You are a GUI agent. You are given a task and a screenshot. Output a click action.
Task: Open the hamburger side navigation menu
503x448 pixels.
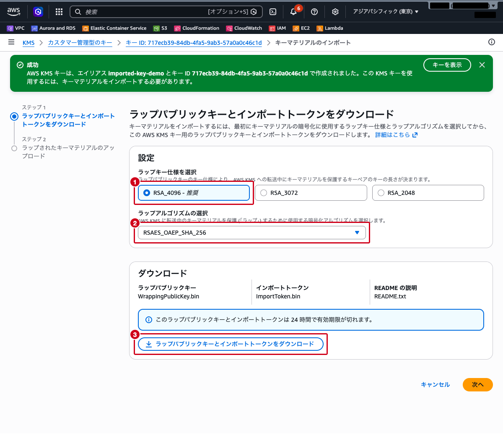11,42
